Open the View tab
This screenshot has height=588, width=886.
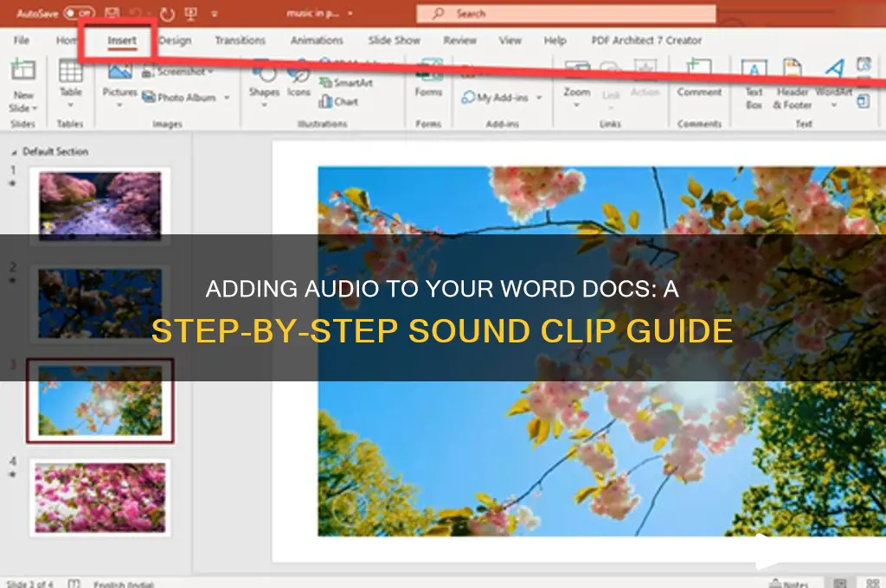tap(510, 41)
